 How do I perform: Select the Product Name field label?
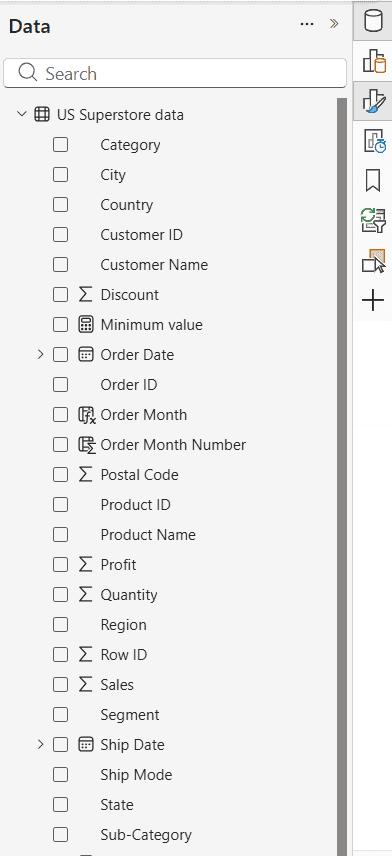148,535
